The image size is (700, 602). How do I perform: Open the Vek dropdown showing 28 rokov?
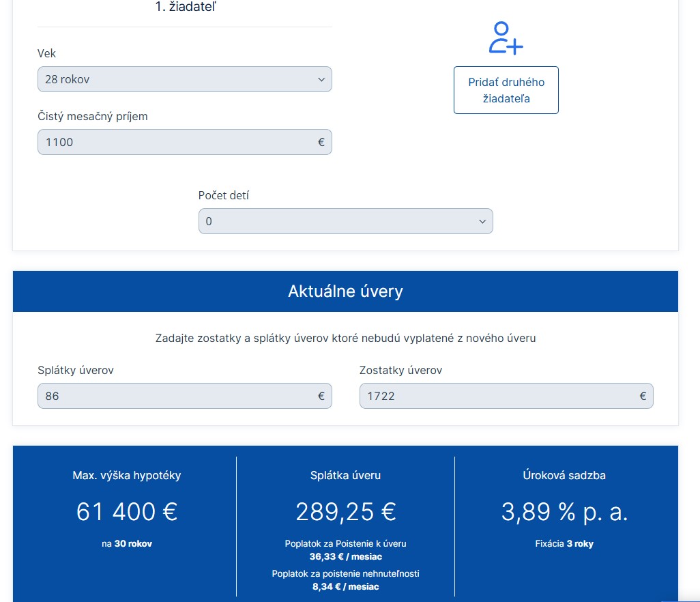pos(177,79)
